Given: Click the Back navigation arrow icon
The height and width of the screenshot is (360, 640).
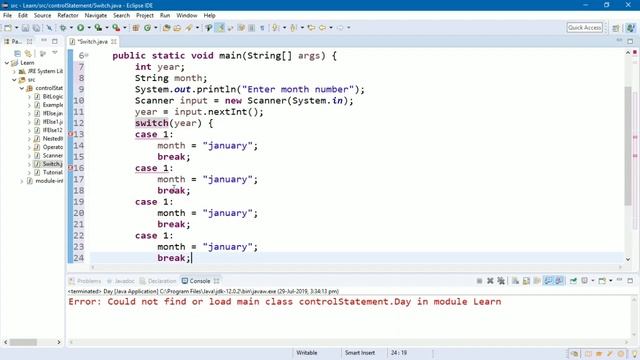Looking at the screenshot, I should 323,27.
